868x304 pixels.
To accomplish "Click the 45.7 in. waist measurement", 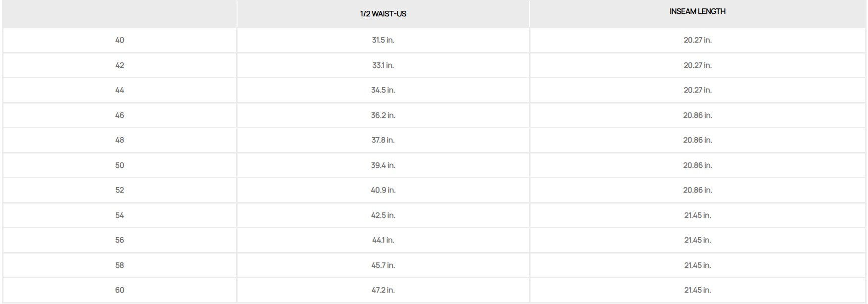I will (383, 265).
